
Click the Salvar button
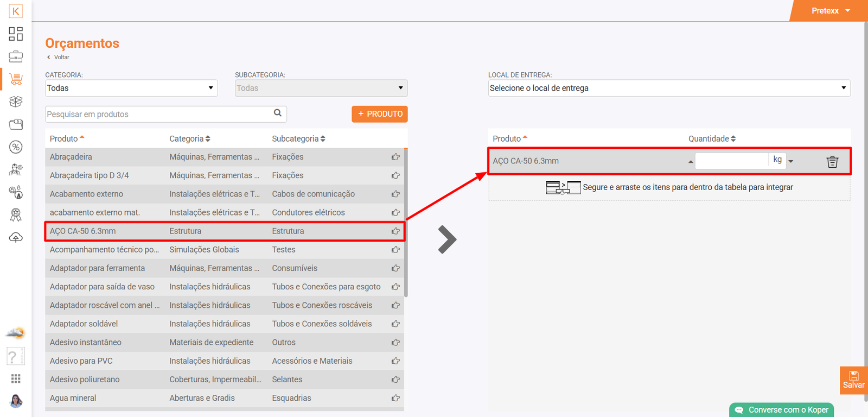tap(853, 380)
